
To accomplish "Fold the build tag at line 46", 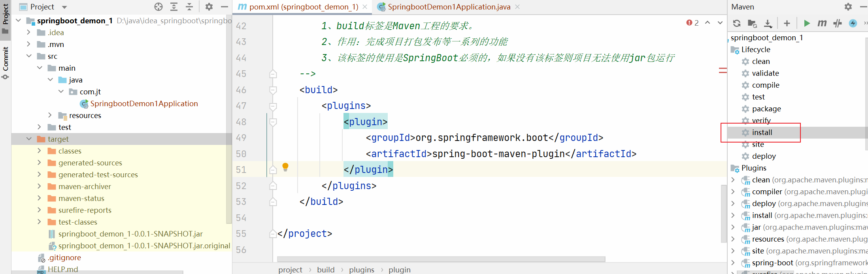I will click(x=273, y=90).
